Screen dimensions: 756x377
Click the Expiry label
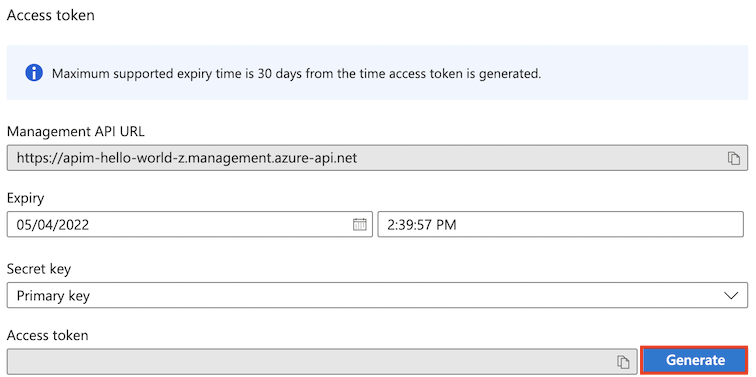26,198
